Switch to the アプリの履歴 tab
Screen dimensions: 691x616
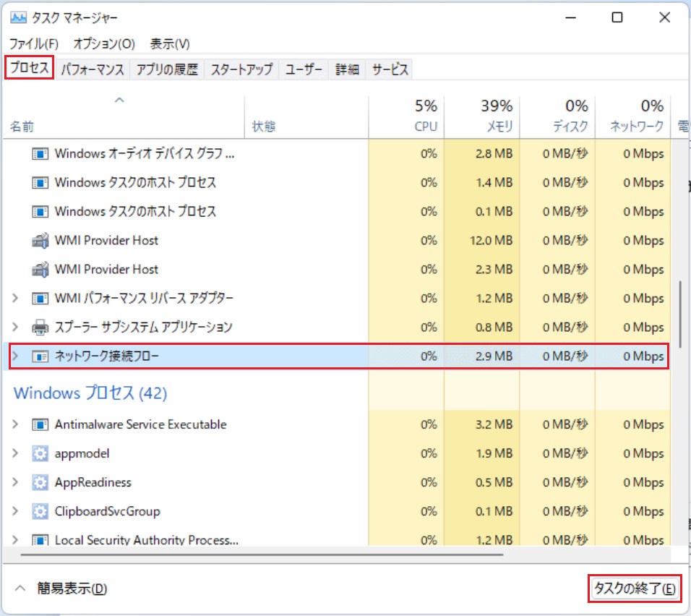click(167, 69)
